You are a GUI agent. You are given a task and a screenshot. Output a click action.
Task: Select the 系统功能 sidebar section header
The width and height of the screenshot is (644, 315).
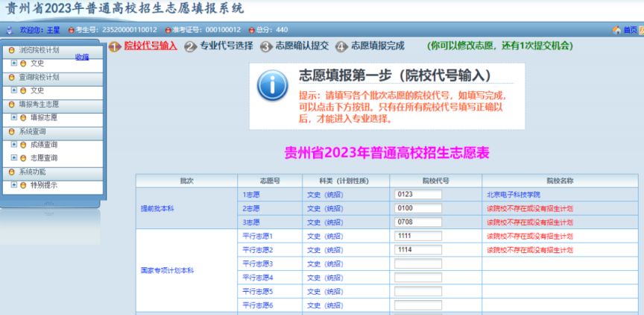53,173
